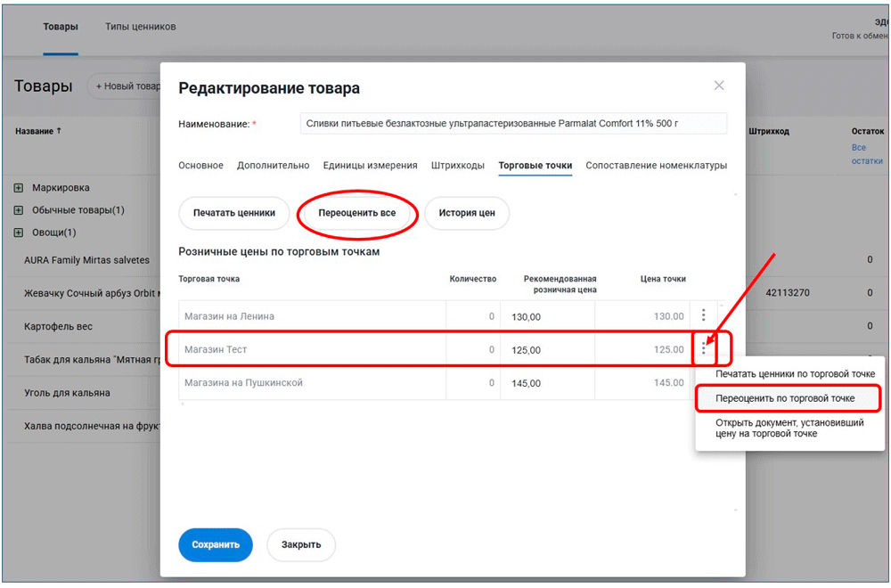This screenshot has height=588, width=891.
Task: Click recommended price field 145,00
Action: click(546, 383)
